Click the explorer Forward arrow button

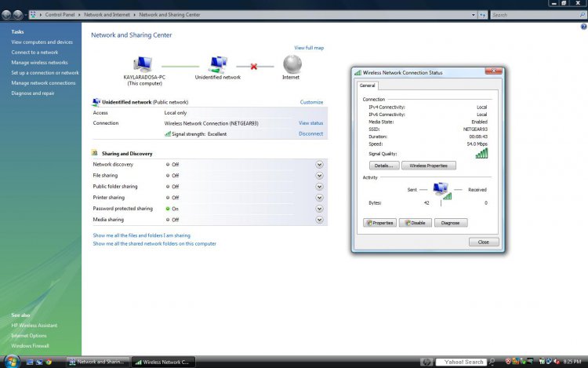pos(17,15)
